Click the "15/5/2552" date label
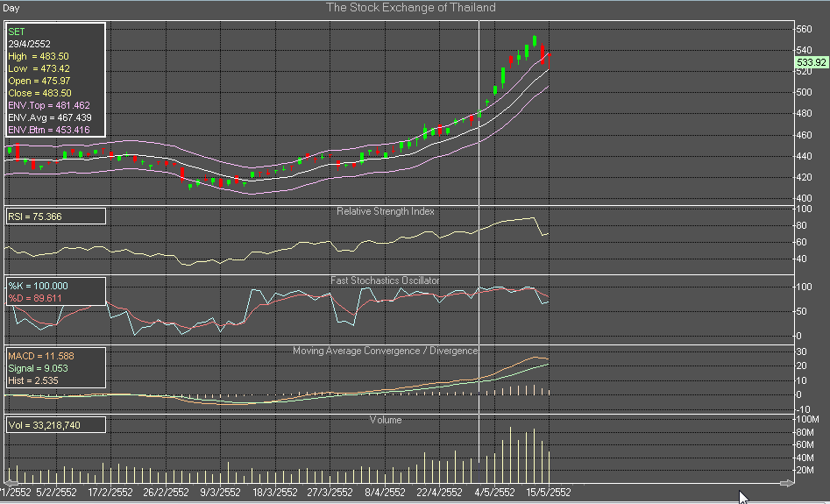Screen dimensions: 830x504 (x=549, y=493)
